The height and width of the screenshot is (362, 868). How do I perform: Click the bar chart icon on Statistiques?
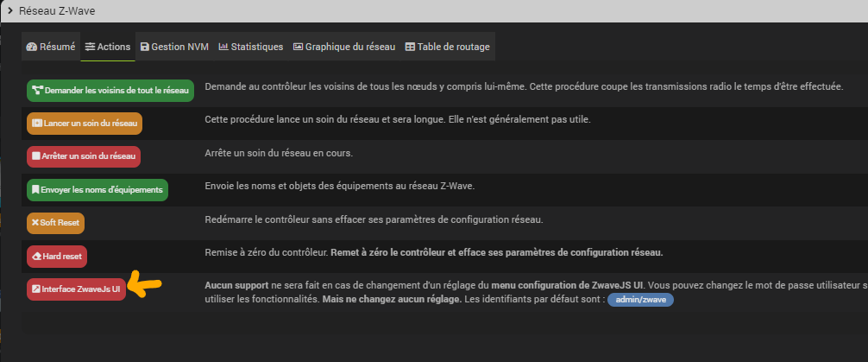[x=223, y=48]
